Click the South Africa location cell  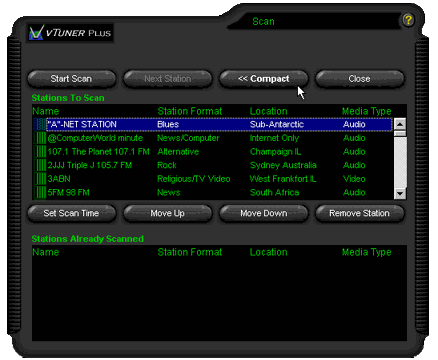274,192
